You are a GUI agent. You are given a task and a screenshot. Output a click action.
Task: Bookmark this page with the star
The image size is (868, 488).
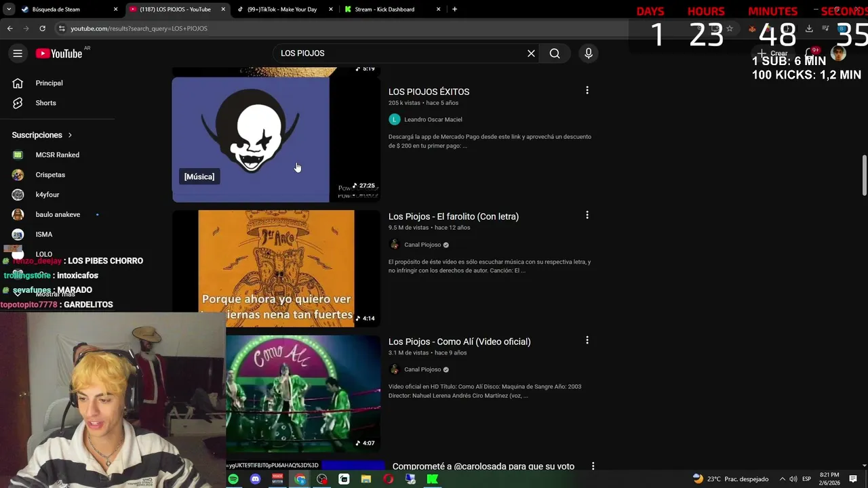[x=730, y=28]
